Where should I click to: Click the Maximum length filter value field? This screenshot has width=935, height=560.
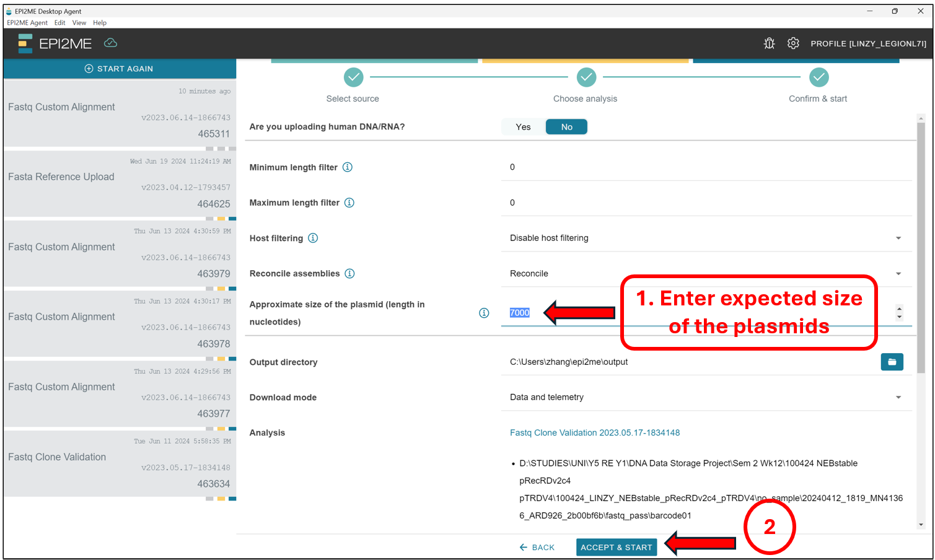click(x=706, y=203)
